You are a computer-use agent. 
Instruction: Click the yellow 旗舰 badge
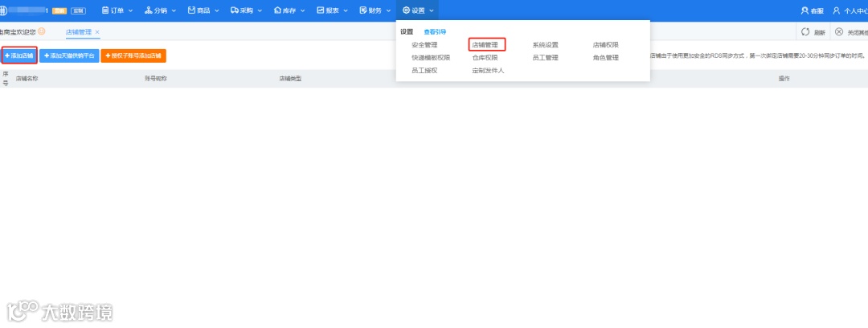(x=59, y=10)
